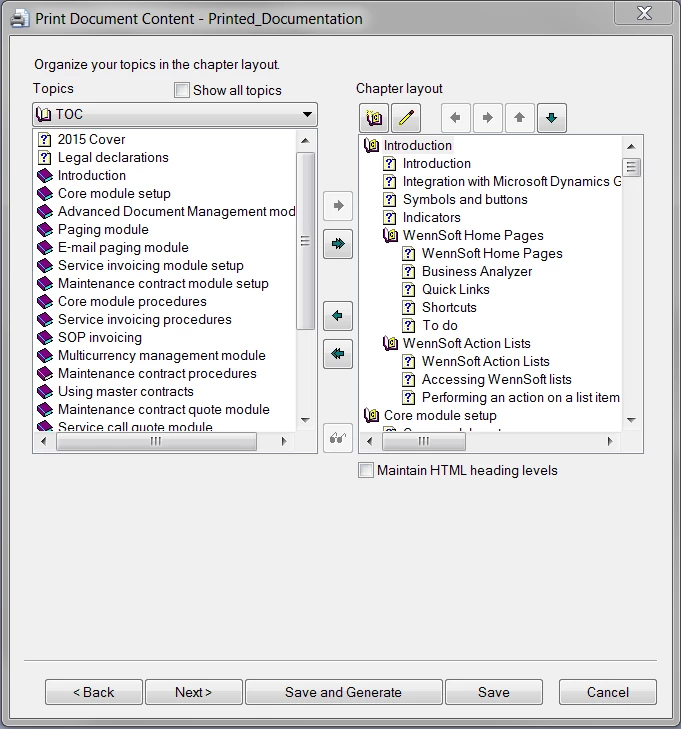Click purple book icon beside Core module setup
The width and height of the screenshot is (681, 729).
pyautogui.click(x=45, y=193)
